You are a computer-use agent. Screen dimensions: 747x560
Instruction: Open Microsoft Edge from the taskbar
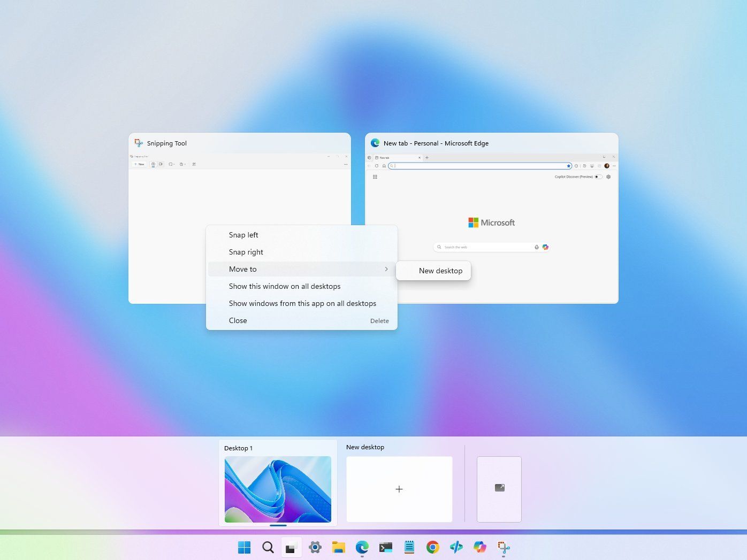pyautogui.click(x=362, y=547)
